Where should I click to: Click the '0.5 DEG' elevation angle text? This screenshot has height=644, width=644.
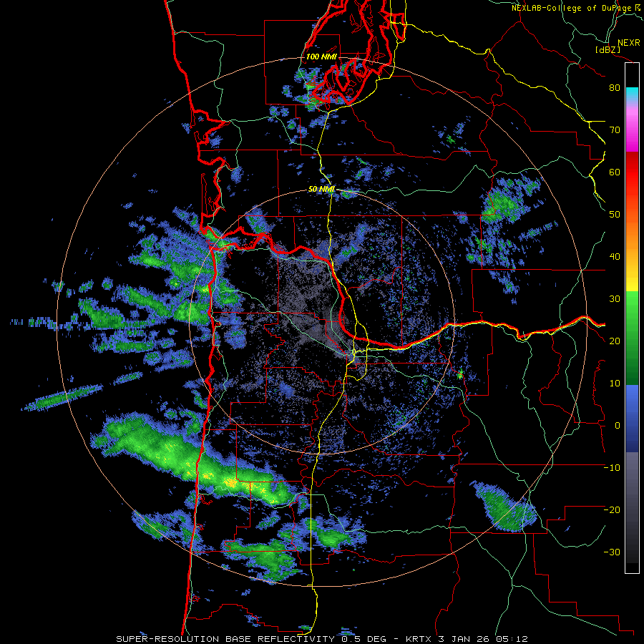[364, 639]
